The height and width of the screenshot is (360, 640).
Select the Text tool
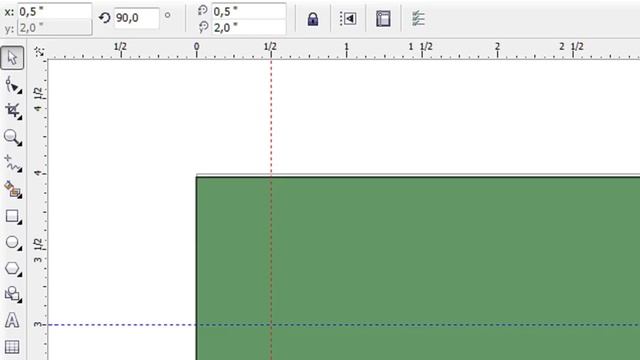pos(12,320)
